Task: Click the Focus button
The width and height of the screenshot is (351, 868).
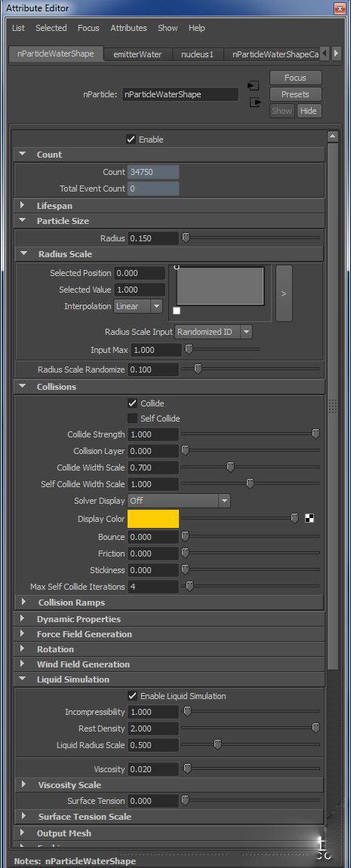Action: click(296, 78)
